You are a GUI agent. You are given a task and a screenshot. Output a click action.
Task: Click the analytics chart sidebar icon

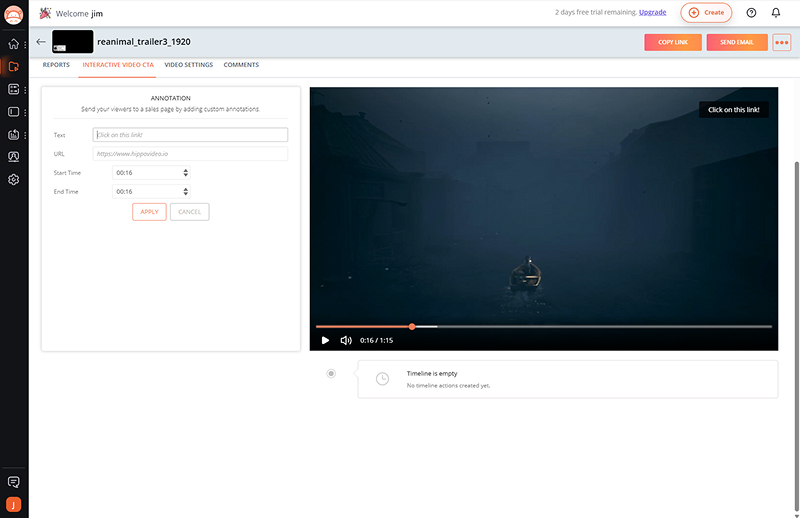point(14,134)
